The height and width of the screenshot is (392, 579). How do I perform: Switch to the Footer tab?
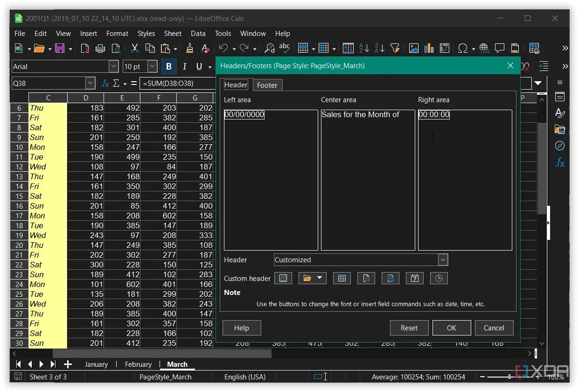pos(267,85)
